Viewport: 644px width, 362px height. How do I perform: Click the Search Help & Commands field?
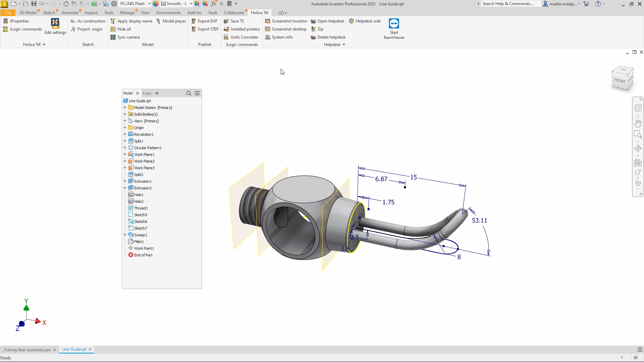[510, 4]
